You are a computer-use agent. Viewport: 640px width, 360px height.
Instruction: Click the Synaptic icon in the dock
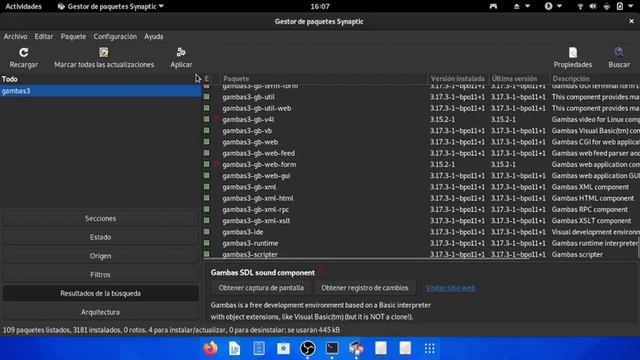coord(356,348)
